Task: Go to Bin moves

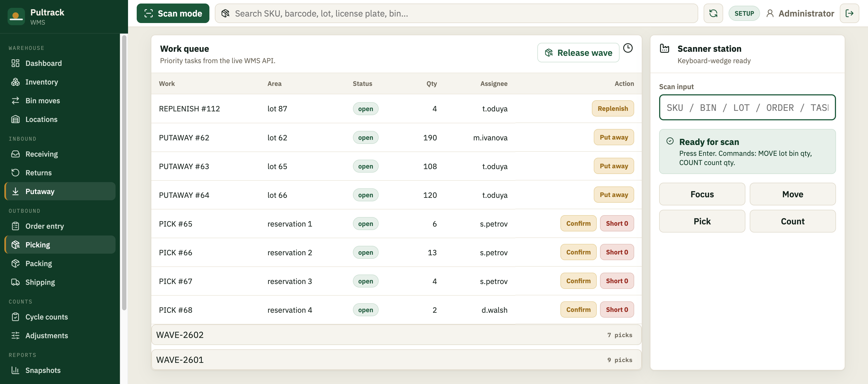Action: [x=60, y=101]
